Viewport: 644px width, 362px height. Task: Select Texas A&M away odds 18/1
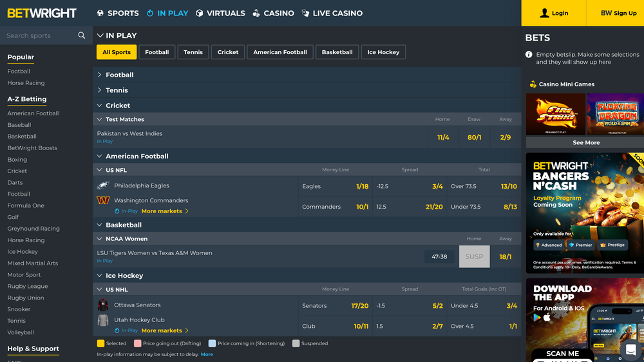point(506,257)
